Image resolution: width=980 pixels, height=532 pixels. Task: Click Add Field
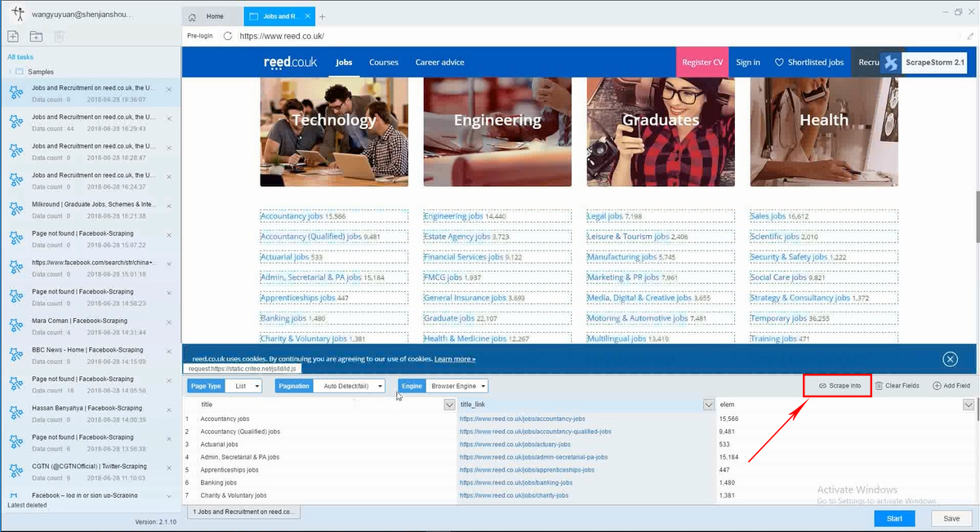pyautogui.click(x=951, y=385)
